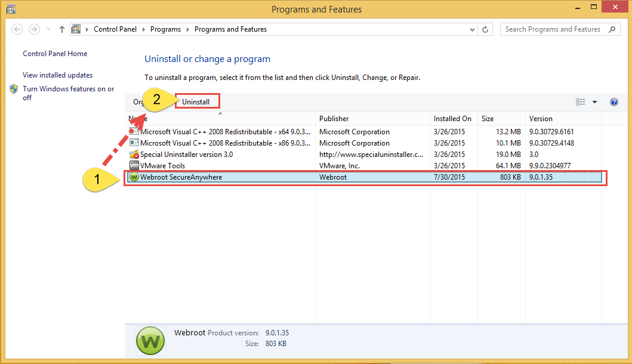Click version cell 9.0.1.35 in Webroot row
This screenshot has width=632, height=364.
pyautogui.click(x=541, y=177)
